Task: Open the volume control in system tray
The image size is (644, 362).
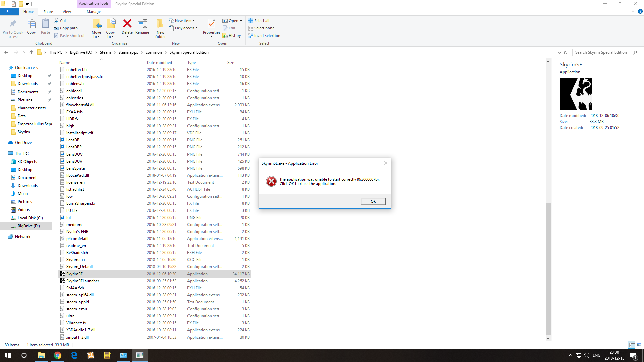Action: 587,355
